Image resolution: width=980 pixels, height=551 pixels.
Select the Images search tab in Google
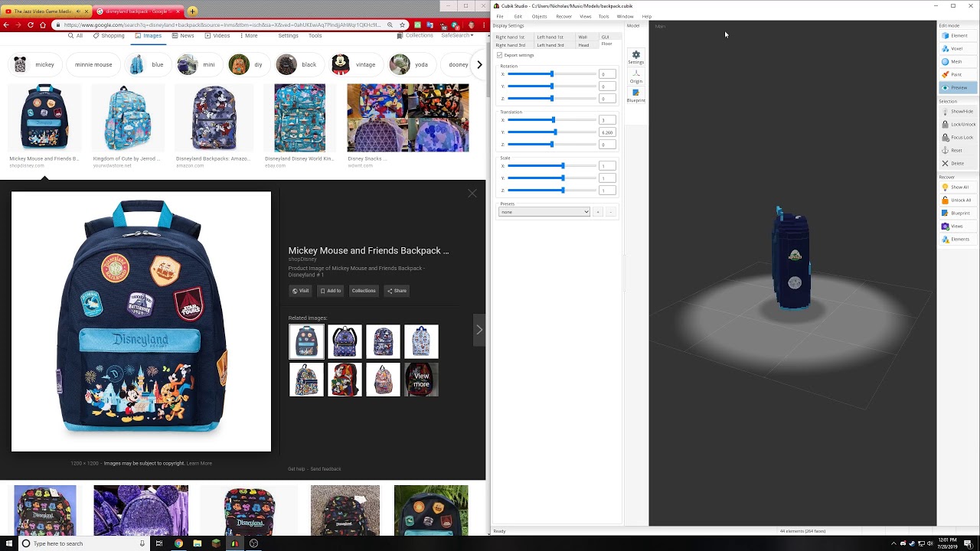[x=147, y=35]
